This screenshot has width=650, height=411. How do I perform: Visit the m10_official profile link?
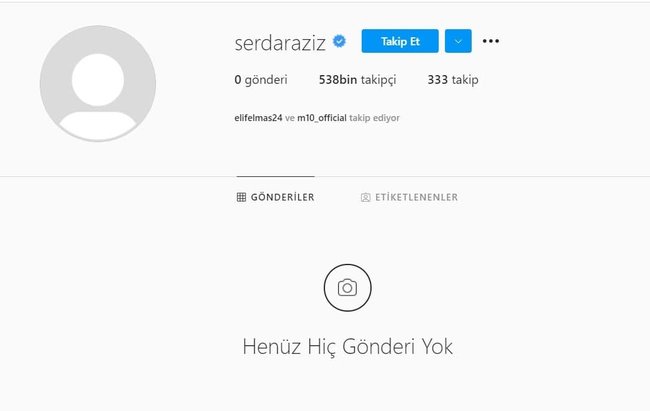point(322,118)
